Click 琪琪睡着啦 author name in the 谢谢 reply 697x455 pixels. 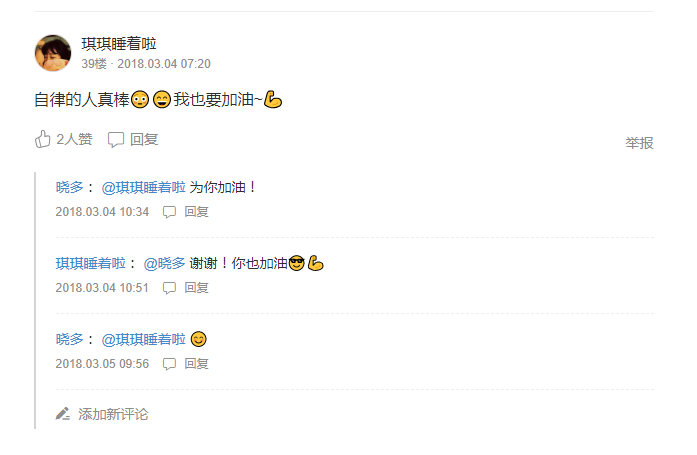[x=91, y=263]
